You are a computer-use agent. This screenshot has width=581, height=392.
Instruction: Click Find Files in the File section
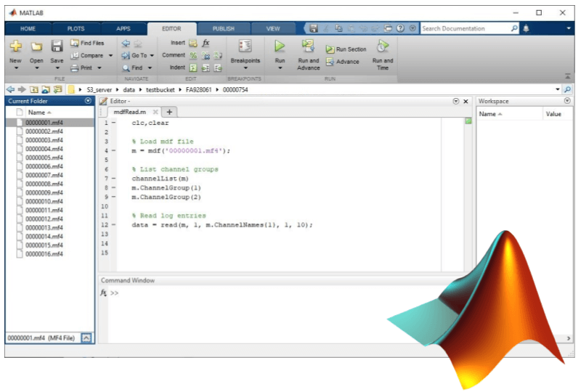[87, 43]
